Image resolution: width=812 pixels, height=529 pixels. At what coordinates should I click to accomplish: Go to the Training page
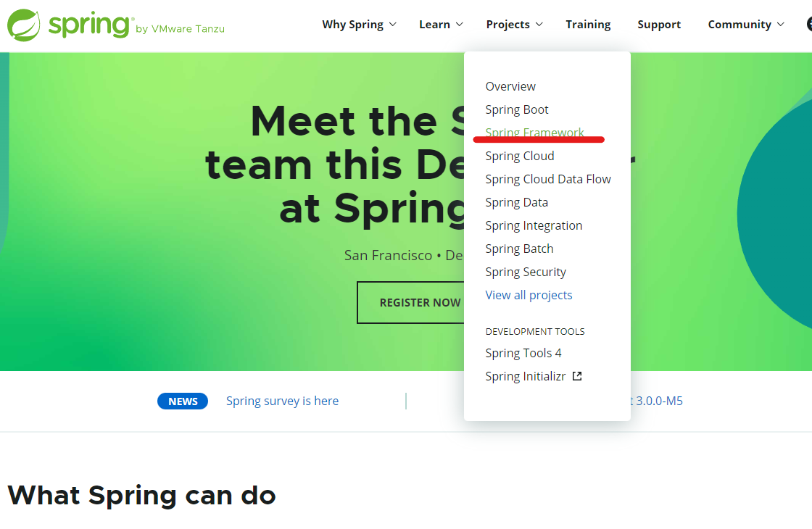[588, 25]
